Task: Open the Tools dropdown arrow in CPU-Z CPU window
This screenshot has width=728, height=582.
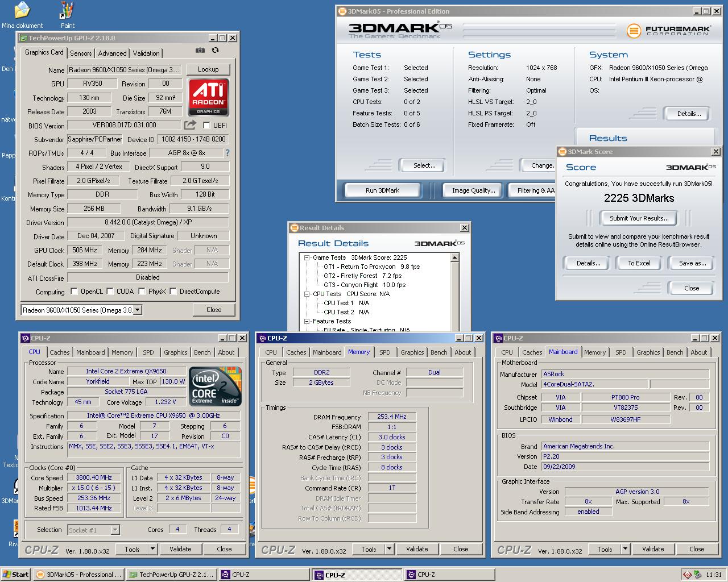Action: (x=152, y=549)
